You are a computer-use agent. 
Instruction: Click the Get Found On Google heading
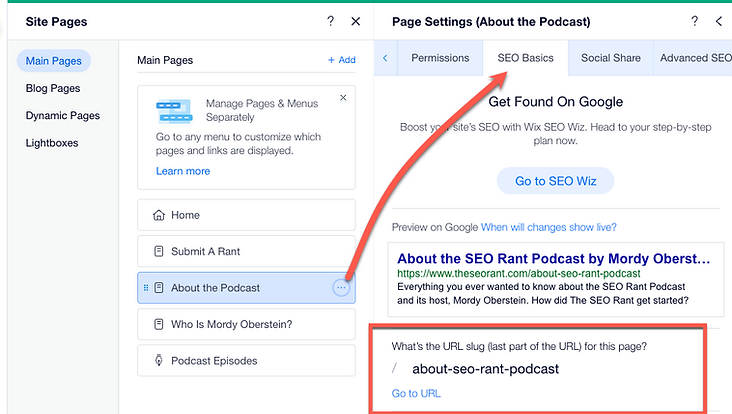[x=556, y=102]
